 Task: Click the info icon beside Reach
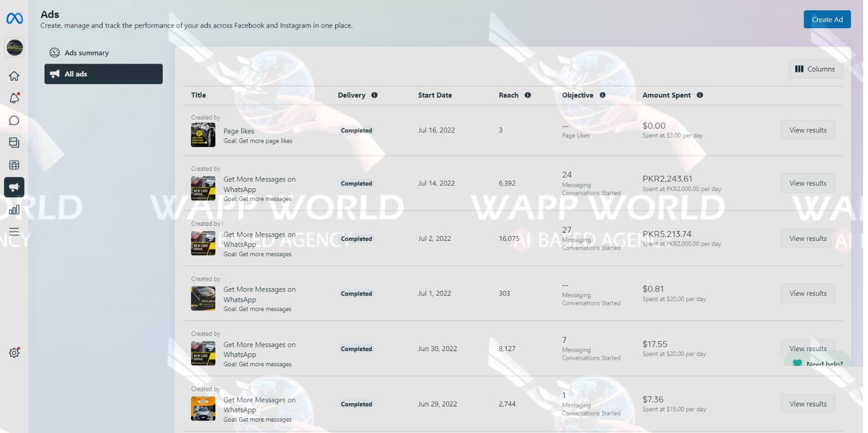pos(528,95)
